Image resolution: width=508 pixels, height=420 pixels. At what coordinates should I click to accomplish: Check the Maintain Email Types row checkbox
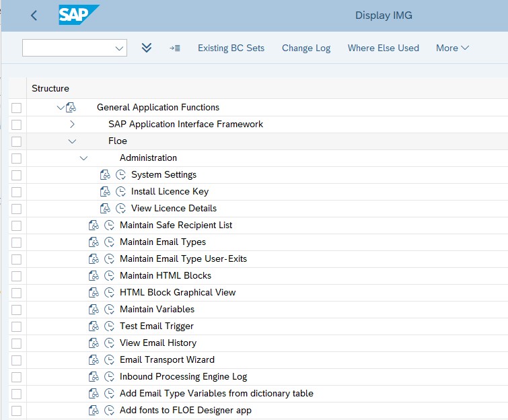tap(17, 243)
